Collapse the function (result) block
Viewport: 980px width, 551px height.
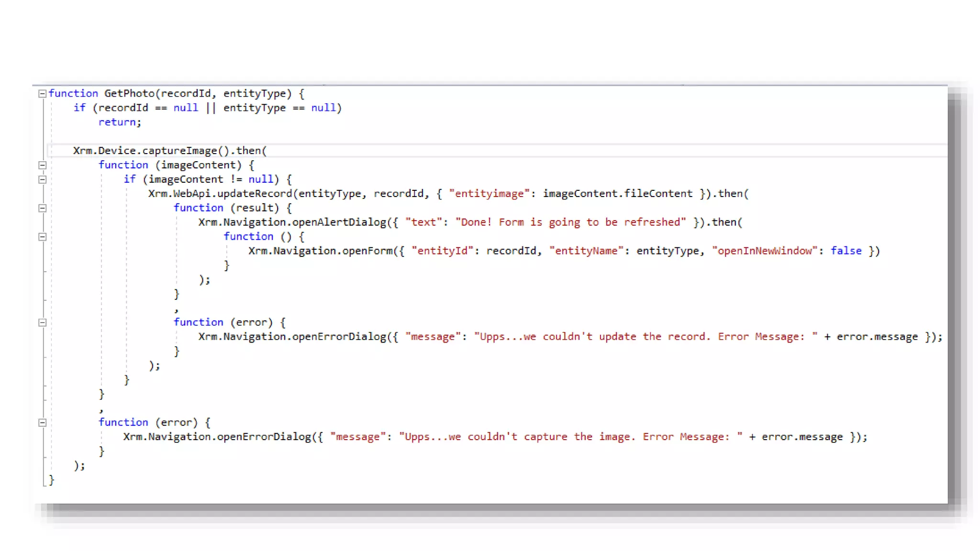tap(42, 209)
